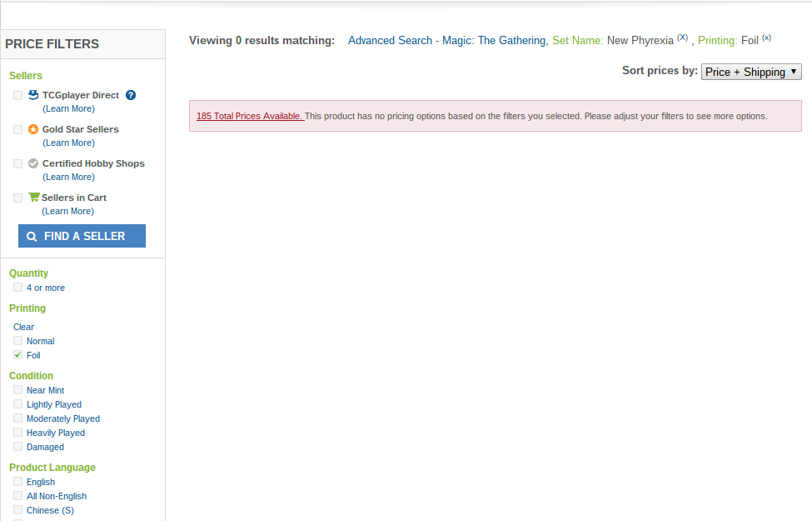This screenshot has height=521, width=812.
Task: Click the Certified Hobby Shops checkmark icon
Action: (33, 163)
